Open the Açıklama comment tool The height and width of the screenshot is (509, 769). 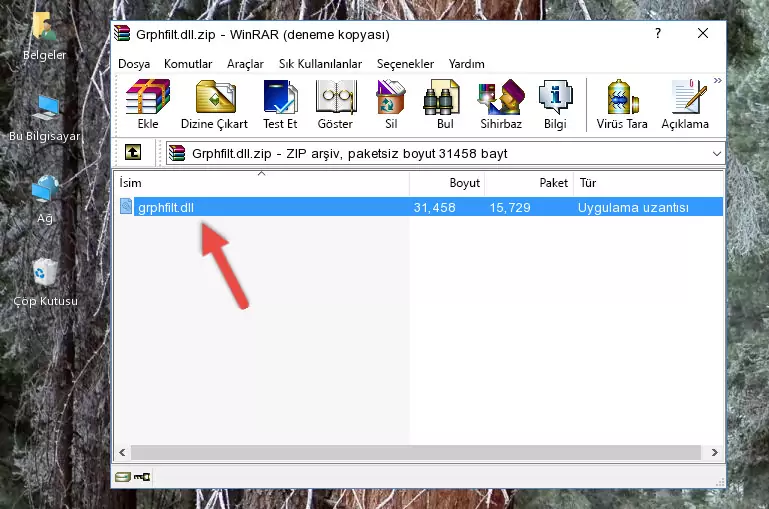685,104
